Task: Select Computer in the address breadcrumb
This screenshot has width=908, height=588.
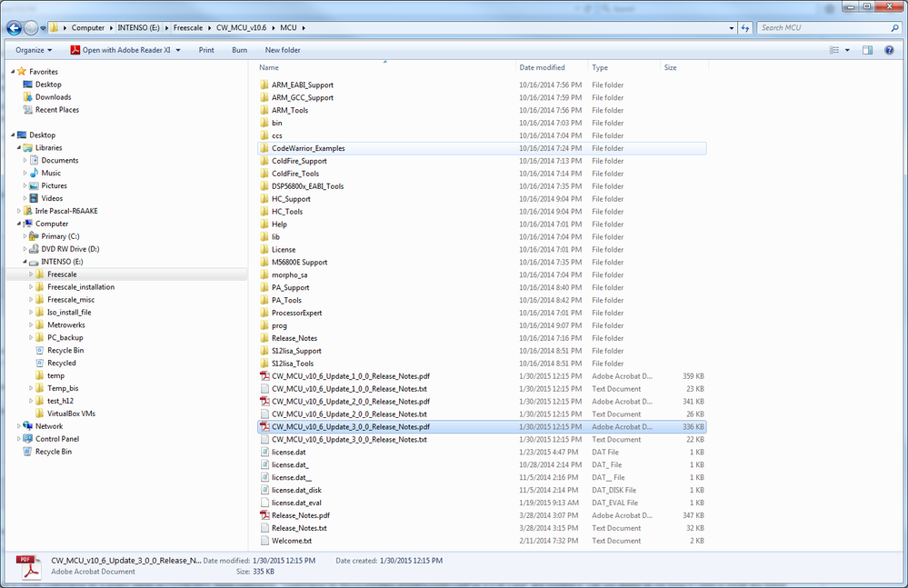Action: [88, 28]
